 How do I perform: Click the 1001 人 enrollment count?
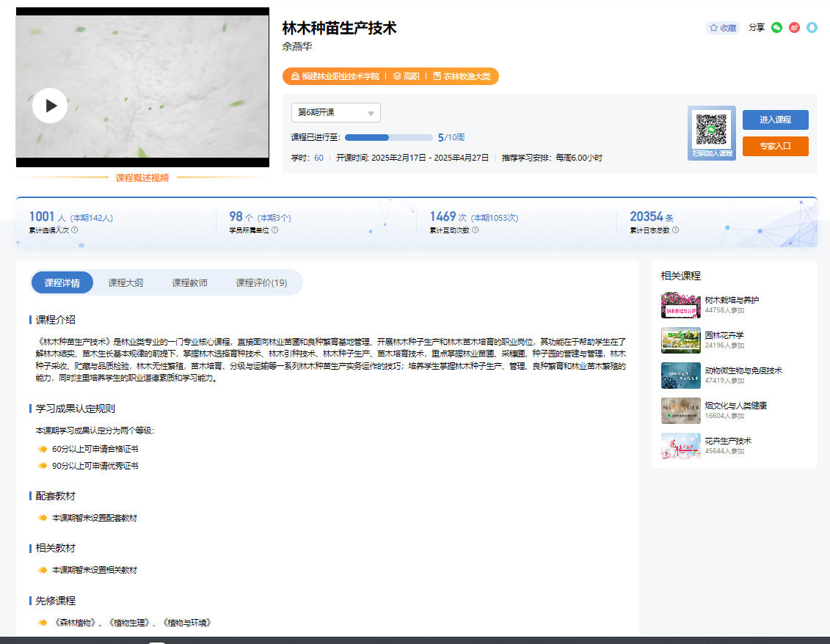(47, 217)
